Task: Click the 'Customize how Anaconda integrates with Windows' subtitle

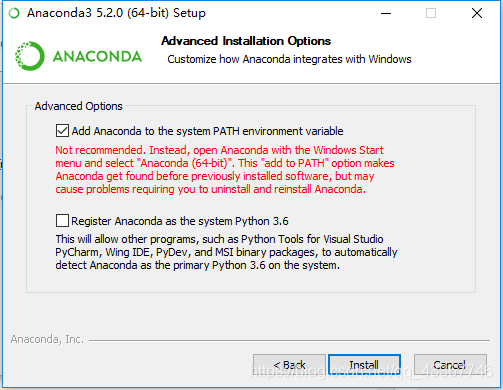Action: pyautogui.click(x=289, y=59)
